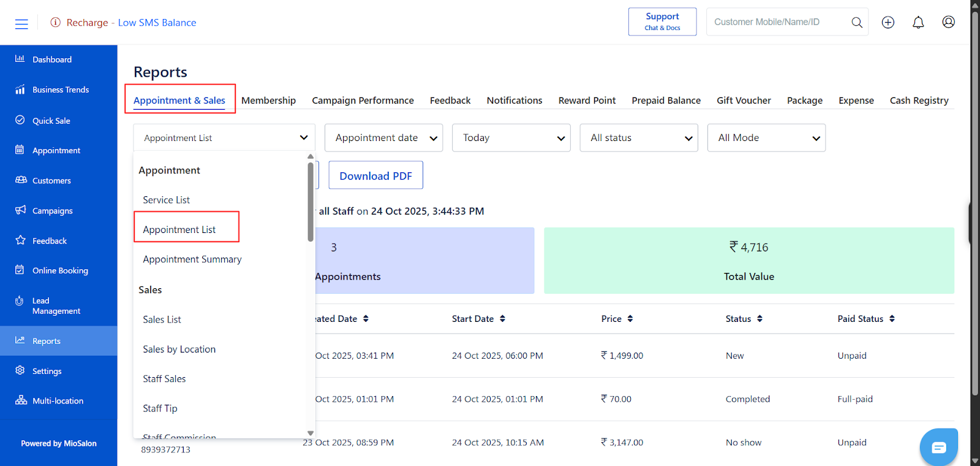Screen dimensions: 980x466
Task: Switch to the Gift Voucher tab
Action: point(744,101)
